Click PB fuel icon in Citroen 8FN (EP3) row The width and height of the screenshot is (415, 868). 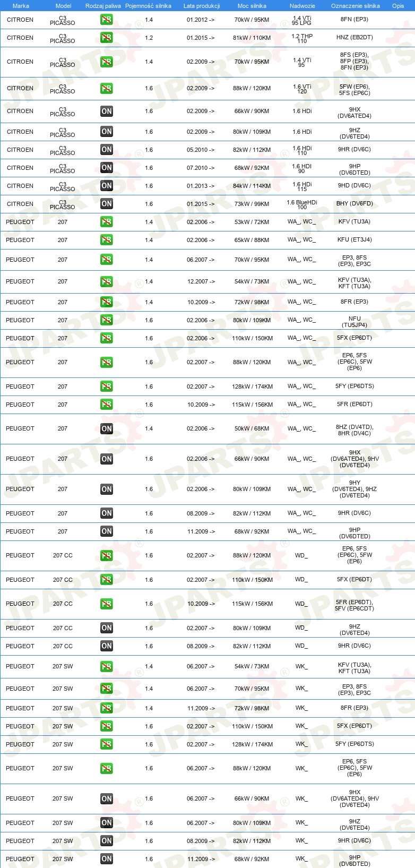(107, 20)
